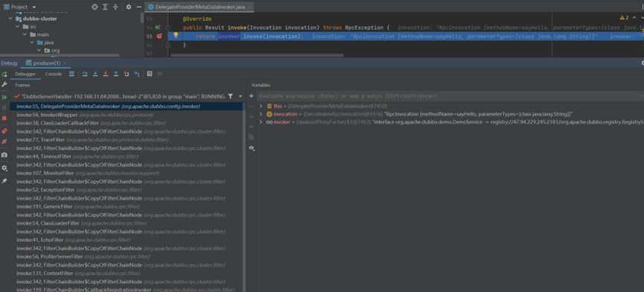Select frame invoke:191, GenericFilter
This screenshot has height=292, width=644.
coord(126,206)
